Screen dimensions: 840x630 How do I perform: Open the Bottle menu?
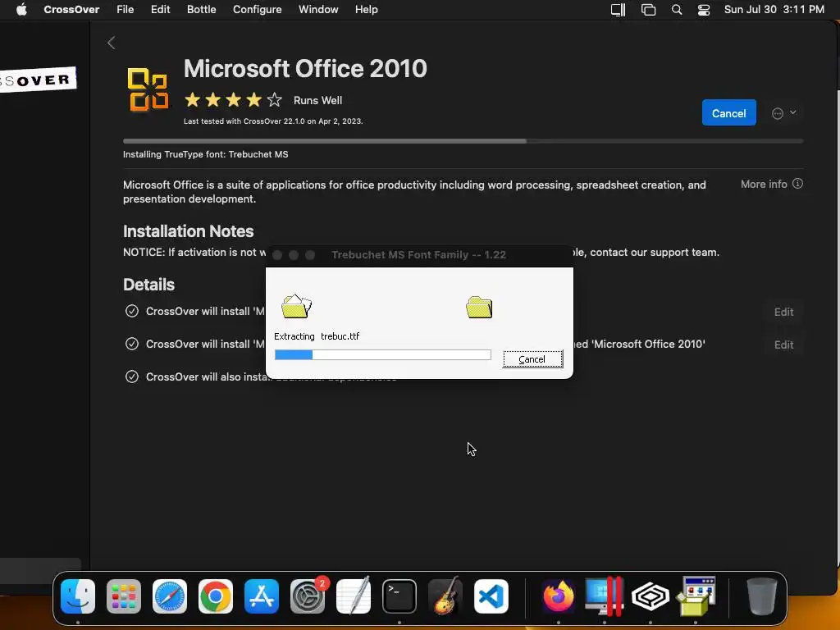[x=202, y=10]
